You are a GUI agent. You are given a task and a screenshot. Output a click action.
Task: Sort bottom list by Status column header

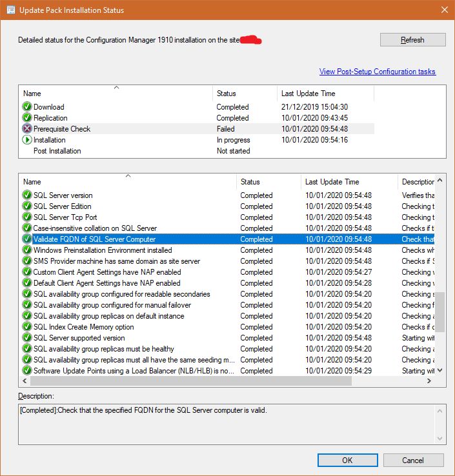click(x=269, y=182)
